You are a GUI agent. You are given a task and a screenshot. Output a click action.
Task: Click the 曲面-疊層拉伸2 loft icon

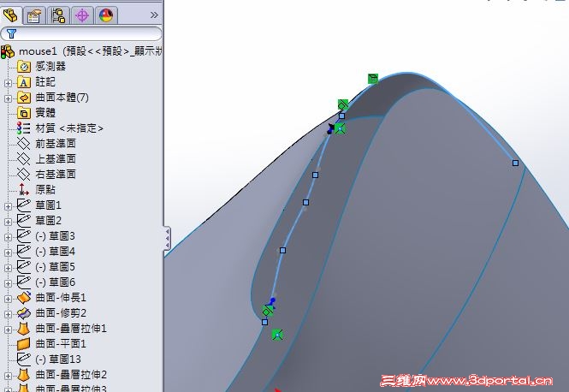(x=24, y=375)
